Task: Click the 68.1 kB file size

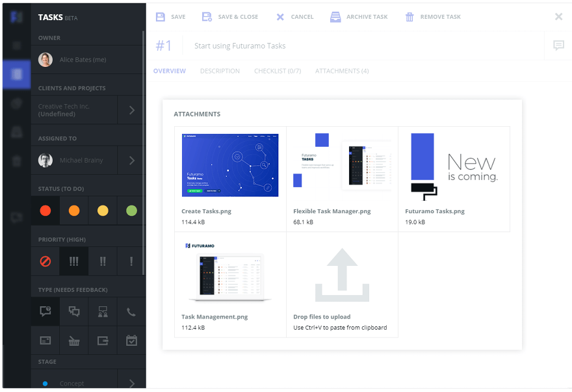Action: tap(303, 222)
